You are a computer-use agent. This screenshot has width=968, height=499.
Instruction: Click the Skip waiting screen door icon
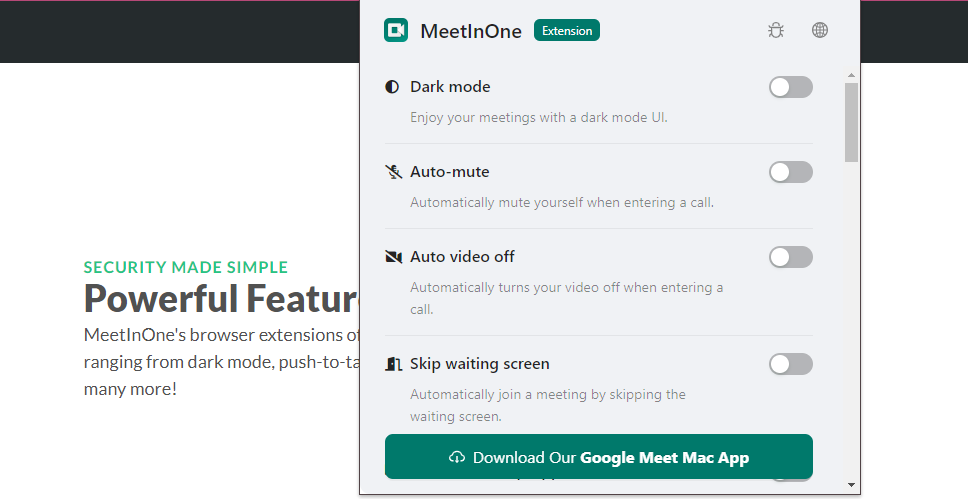(x=393, y=364)
